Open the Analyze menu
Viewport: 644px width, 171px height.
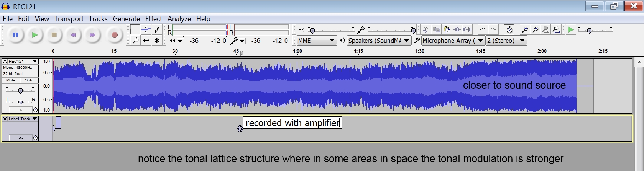[x=179, y=19]
